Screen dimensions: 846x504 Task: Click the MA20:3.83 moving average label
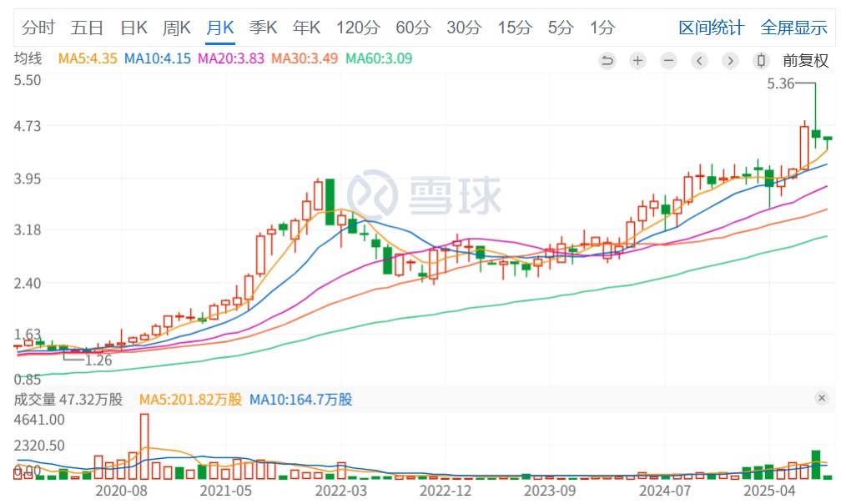click(x=231, y=58)
